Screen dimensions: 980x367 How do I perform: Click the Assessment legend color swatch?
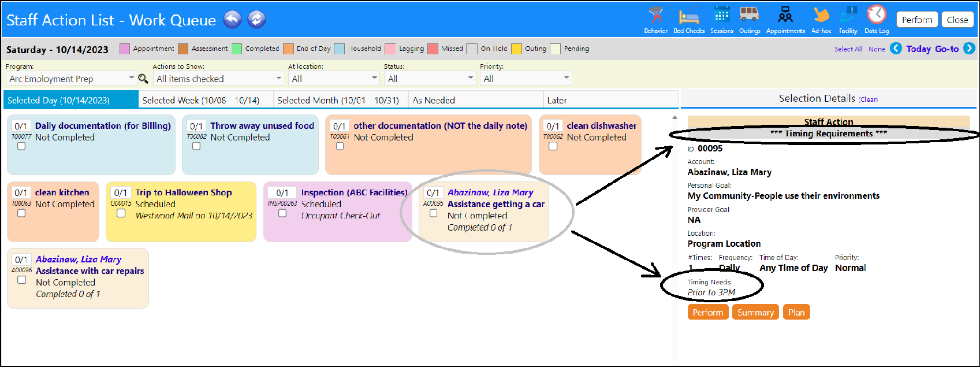click(184, 49)
